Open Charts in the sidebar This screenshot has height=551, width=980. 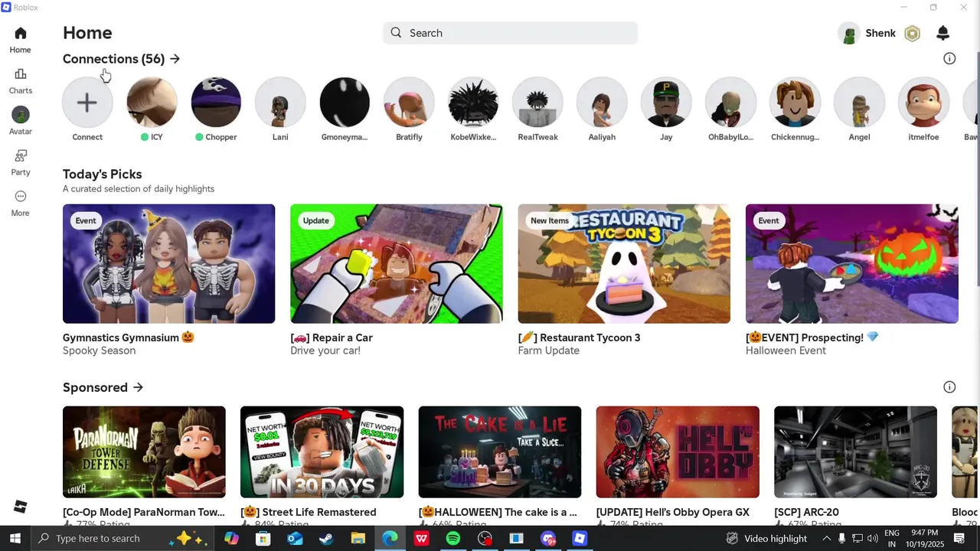coord(21,74)
